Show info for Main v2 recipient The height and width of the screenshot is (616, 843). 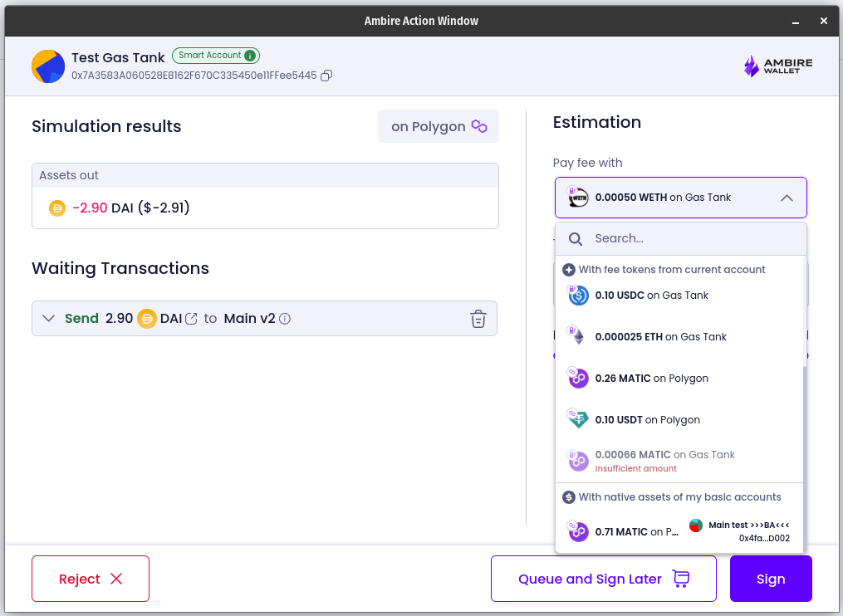pos(285,319)
